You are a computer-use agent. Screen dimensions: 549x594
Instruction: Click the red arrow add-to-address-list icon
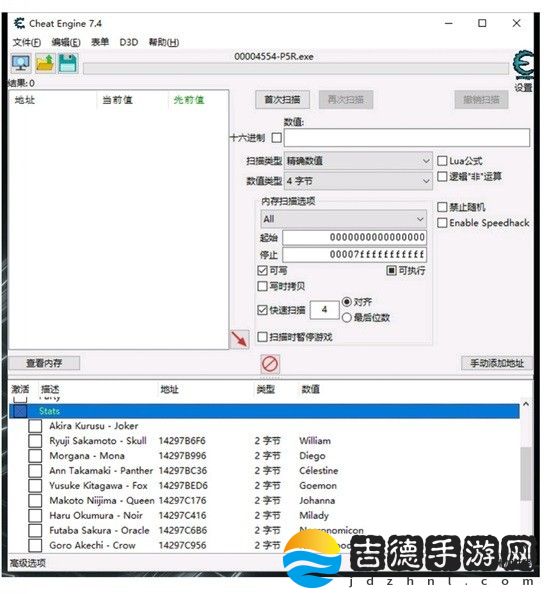click(239, 339)
